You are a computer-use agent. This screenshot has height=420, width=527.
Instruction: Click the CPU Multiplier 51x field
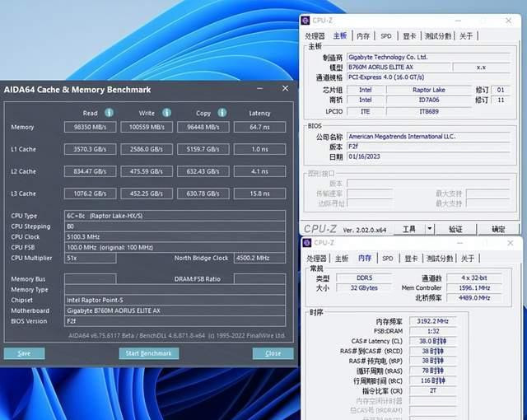pyautogui.click(x=90, y=258)
